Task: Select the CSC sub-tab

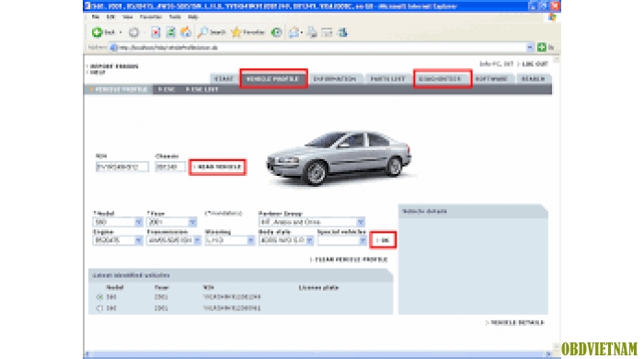Action: 167,89
